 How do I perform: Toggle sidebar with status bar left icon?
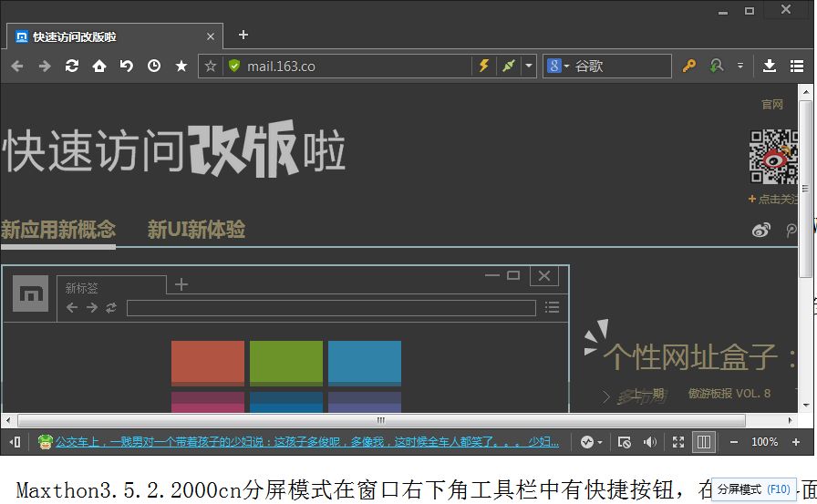click(x=15, y=442)
